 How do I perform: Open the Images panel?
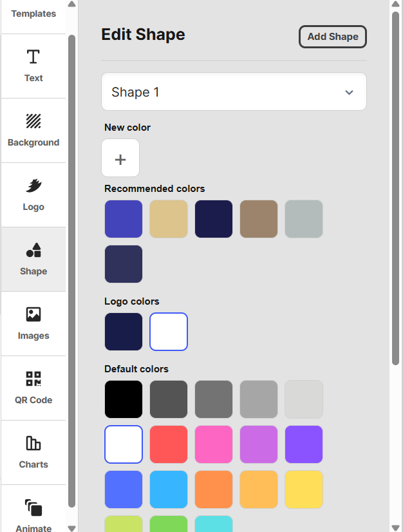[x=33, y=324]
